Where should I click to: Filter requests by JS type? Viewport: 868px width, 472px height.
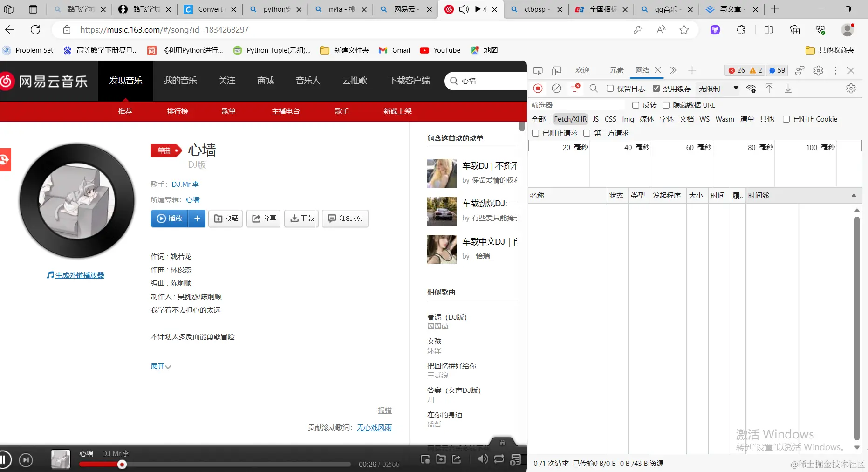pyautogui.click(x=595, y=119)
